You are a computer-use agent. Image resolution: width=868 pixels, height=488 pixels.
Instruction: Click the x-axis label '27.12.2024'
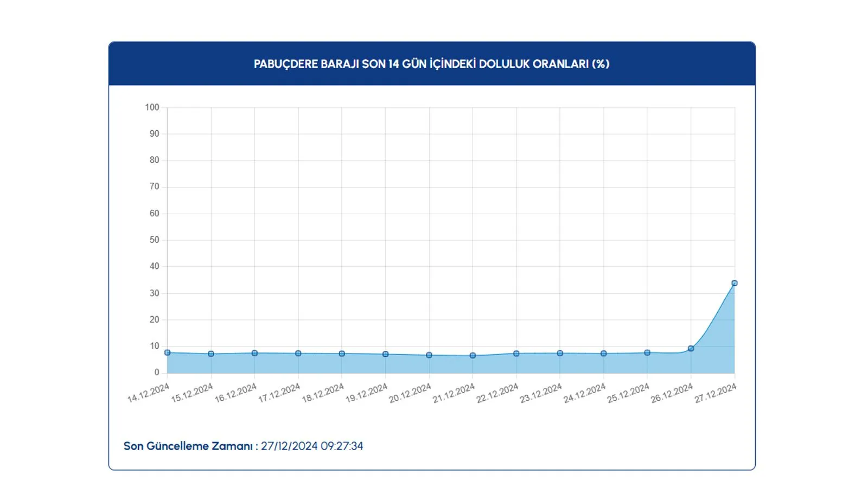[x=716, y=393]
